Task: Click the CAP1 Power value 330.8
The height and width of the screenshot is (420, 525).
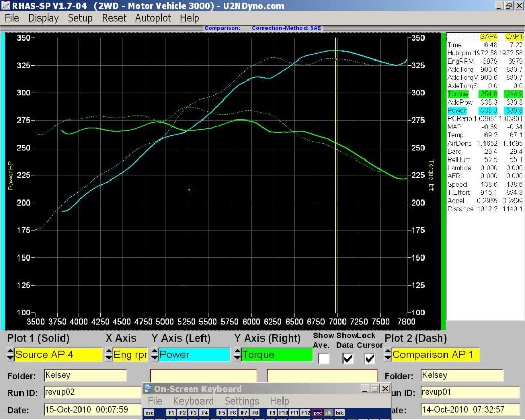Action: 514,111
